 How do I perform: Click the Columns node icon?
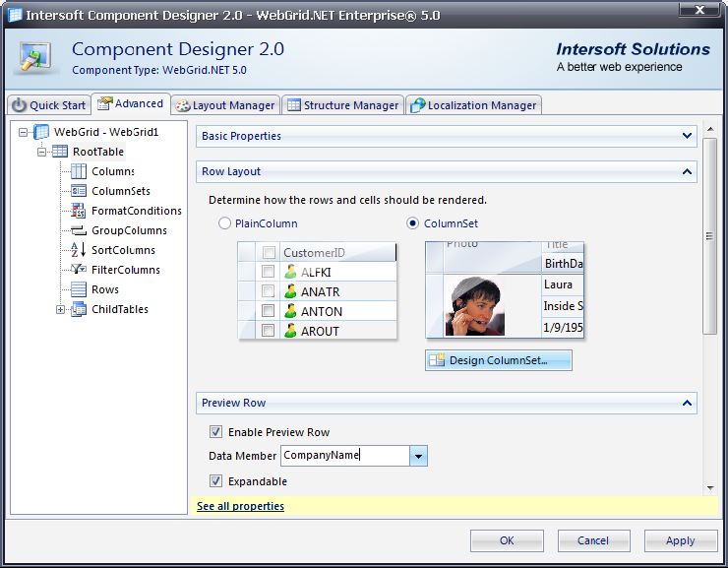[x=79, y=171]
